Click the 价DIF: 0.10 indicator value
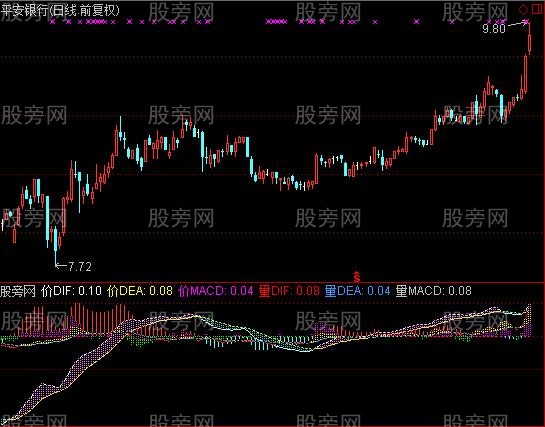The image size is (545, 427). tap(71, 290)
